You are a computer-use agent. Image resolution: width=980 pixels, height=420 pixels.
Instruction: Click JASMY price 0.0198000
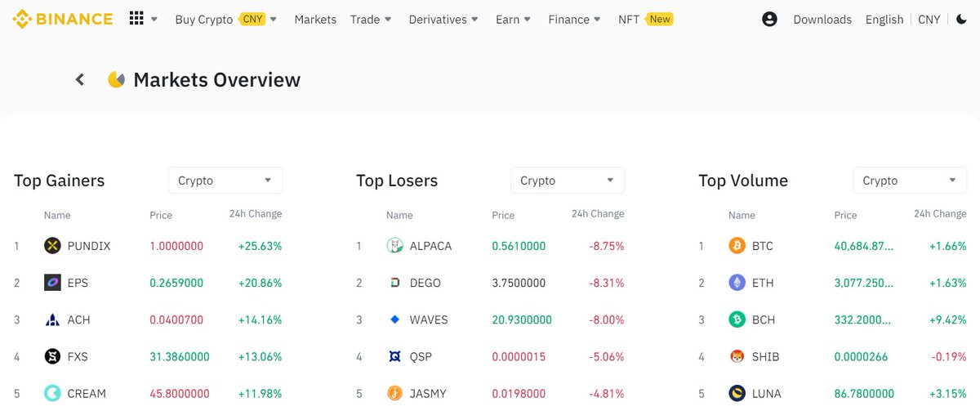pos(519,393)
